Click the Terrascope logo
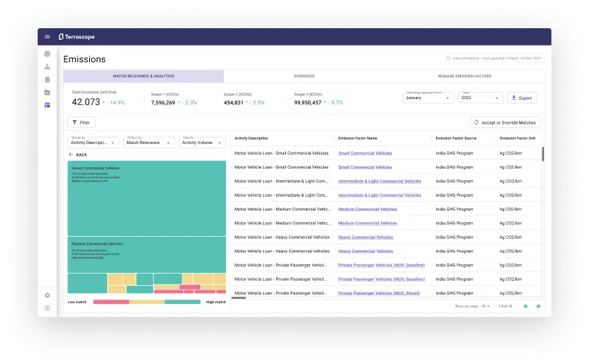The width and height of the screenshot is (589, 364). [x=77, y=37]
